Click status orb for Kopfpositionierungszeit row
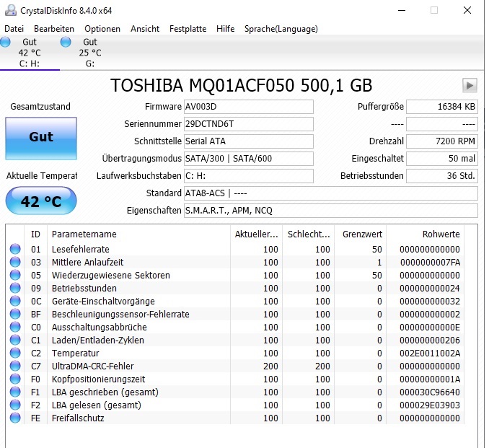Viewport: 489px width, 448px height. (x=15, y=379)
